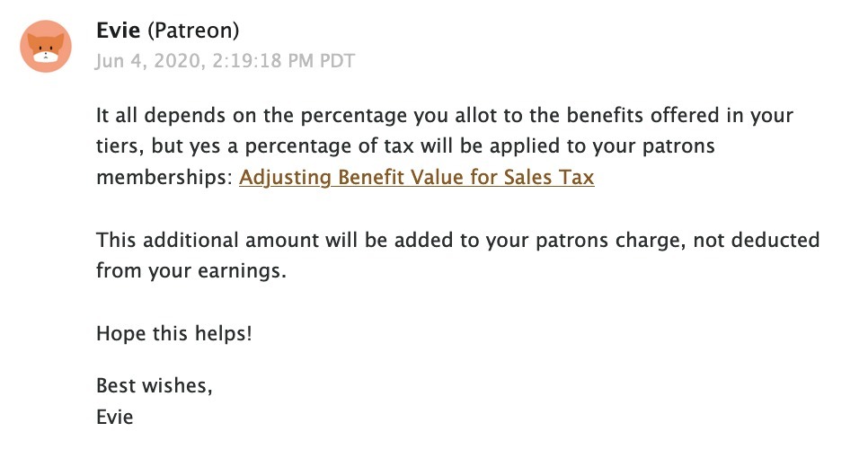Image resolution: width=868 pixels, height=467 pixels.
Task: Open the Adjusting Benefit Value for Sales Tax link
Action: coord(416,178)
